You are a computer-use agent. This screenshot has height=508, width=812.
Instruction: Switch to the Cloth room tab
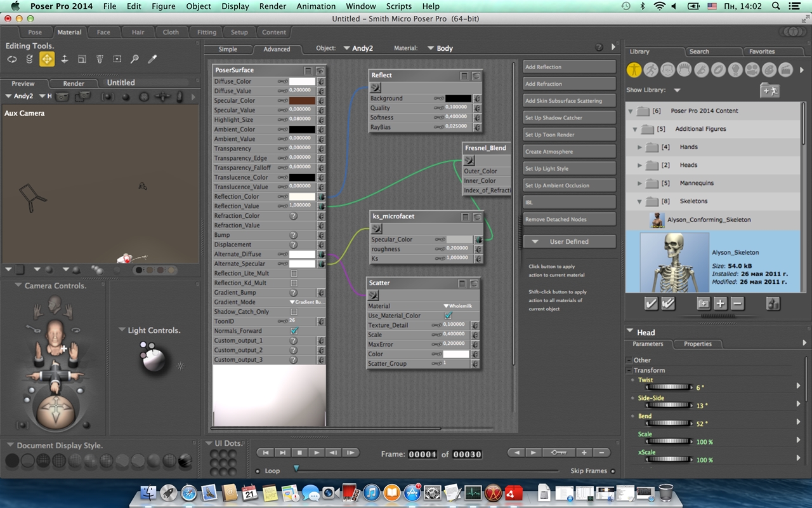[171, 32]
